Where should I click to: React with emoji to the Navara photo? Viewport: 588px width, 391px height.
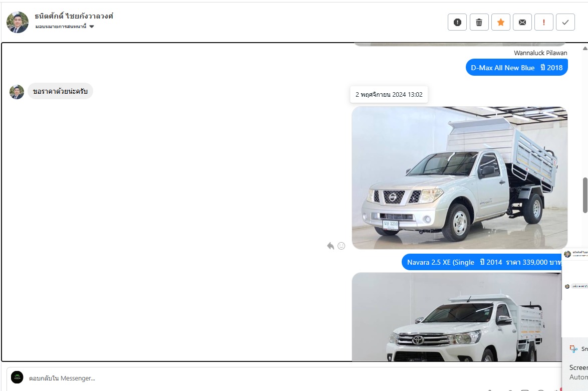[x=341, y=246]
